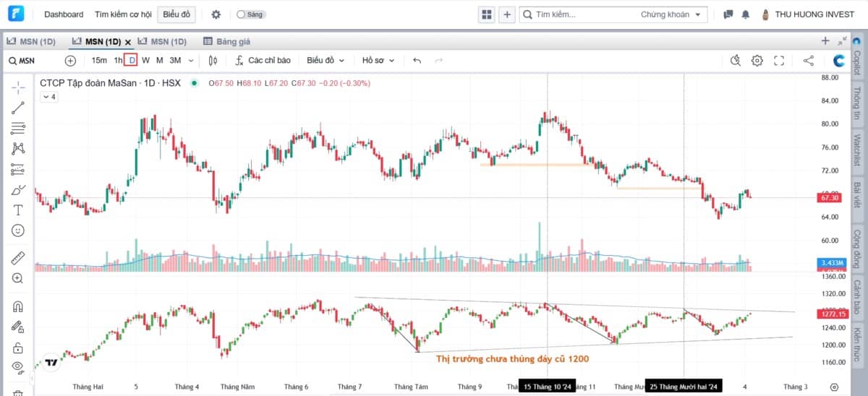Select the M monthly timeframe
Screen dimensions: 868x396
160,61
